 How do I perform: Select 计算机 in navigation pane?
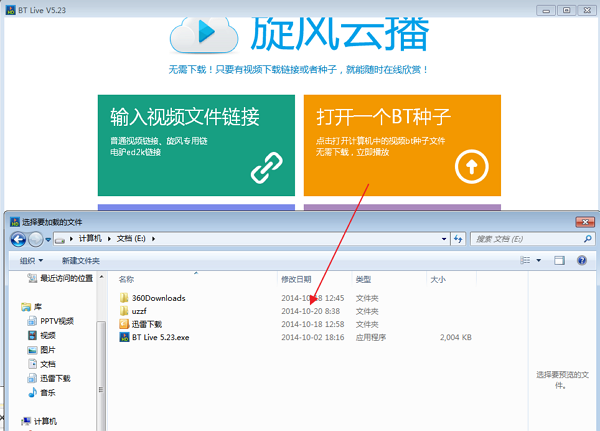(45, 421)
